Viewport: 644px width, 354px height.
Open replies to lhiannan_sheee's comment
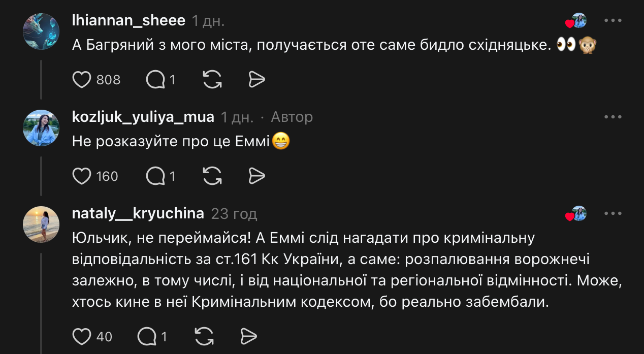pyautogui.click(x=155, y=80)
